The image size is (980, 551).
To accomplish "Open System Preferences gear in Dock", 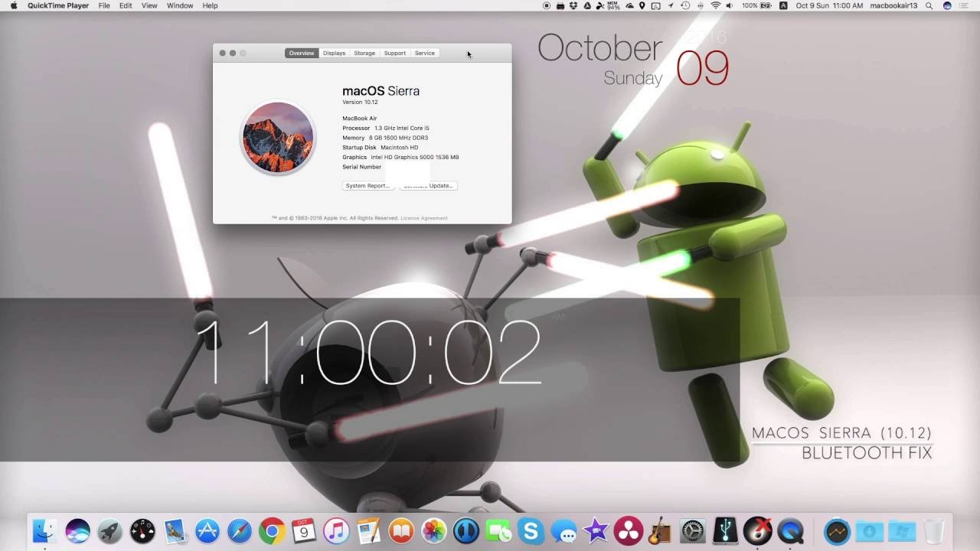I will click(693, 531).
